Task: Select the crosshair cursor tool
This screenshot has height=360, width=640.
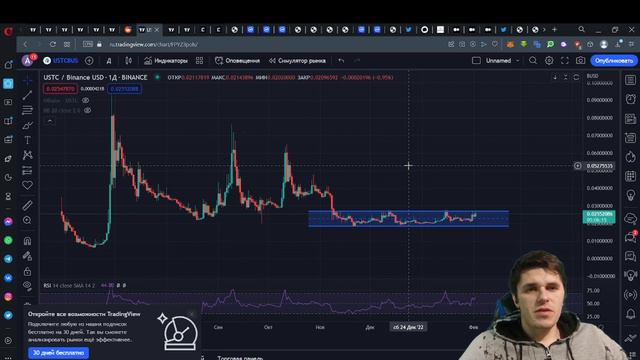Action: pyautogui.click(x=27, y=80)
